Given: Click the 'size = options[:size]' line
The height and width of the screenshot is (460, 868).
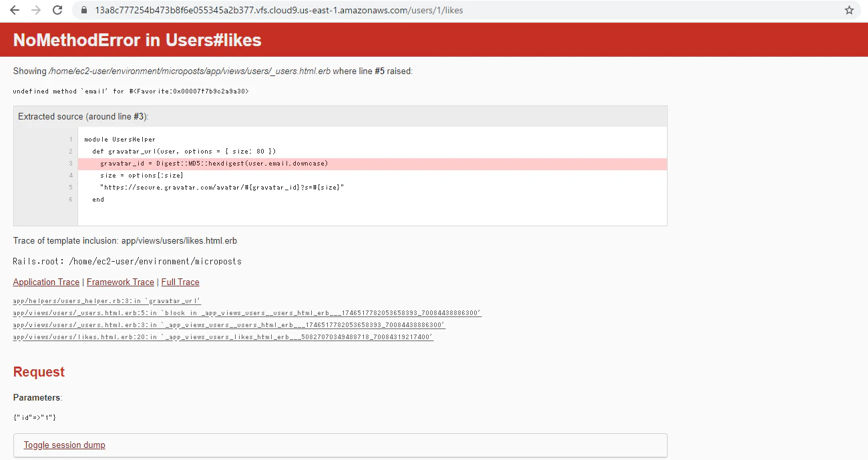Looking at the screenshot, I should coord(142,176).
